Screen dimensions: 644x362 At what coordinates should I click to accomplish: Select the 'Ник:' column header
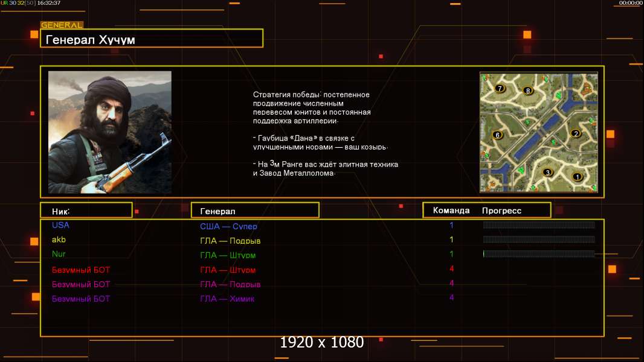point(86,211)
